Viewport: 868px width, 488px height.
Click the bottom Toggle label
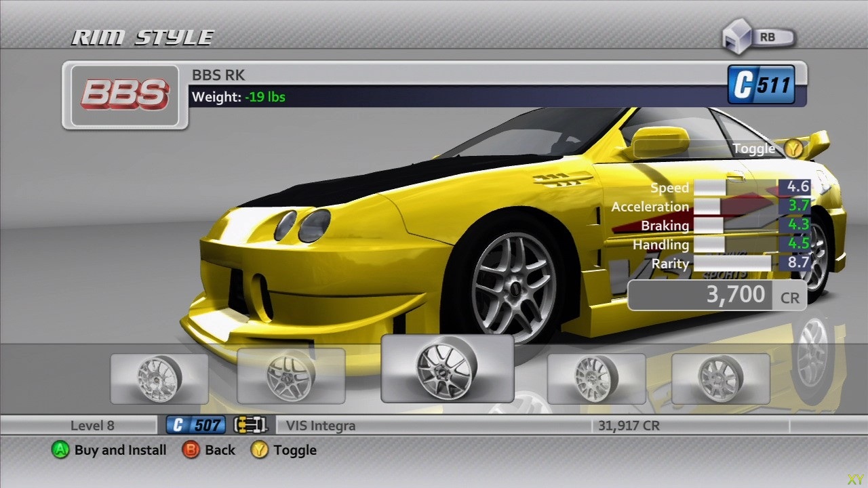pyautogui.click(x=295, y=450)
